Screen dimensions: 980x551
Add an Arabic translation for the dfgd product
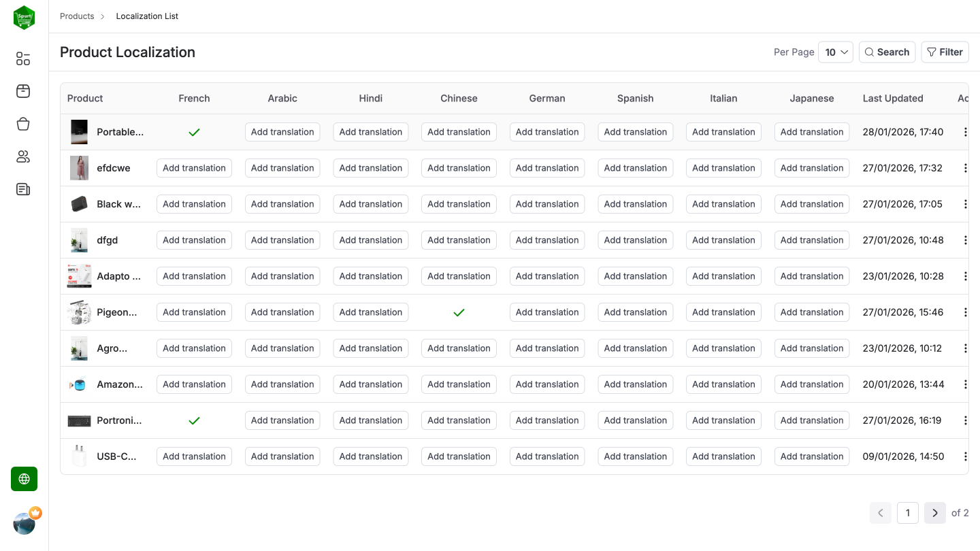click(282, 239)
